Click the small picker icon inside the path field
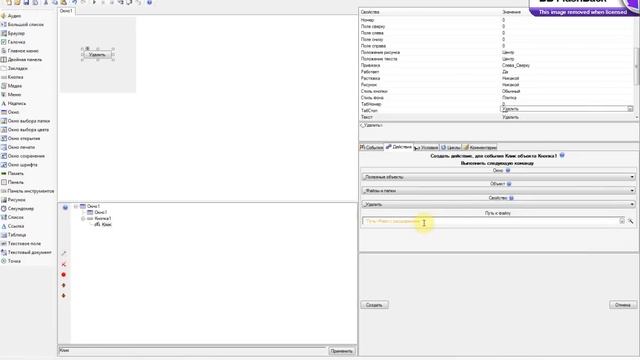This screenshot has width=640, height=360. tap(622, 221)
